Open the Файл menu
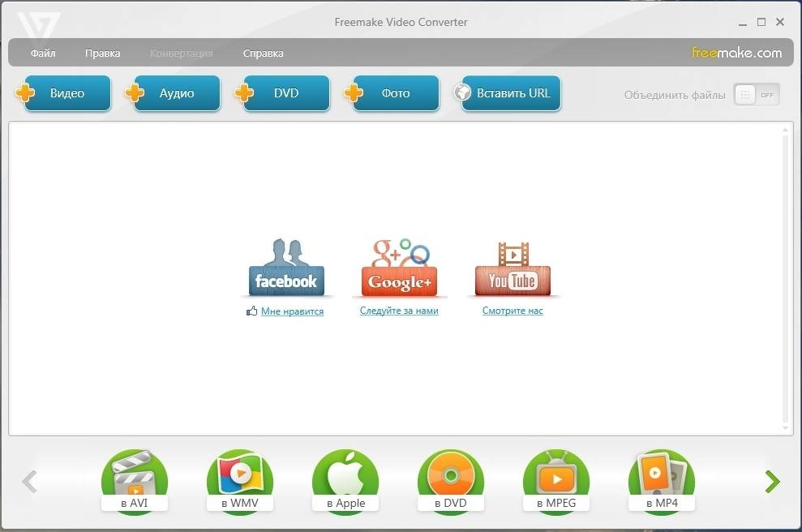The height and width of the screenshot is (532, 802). point(43,54)
